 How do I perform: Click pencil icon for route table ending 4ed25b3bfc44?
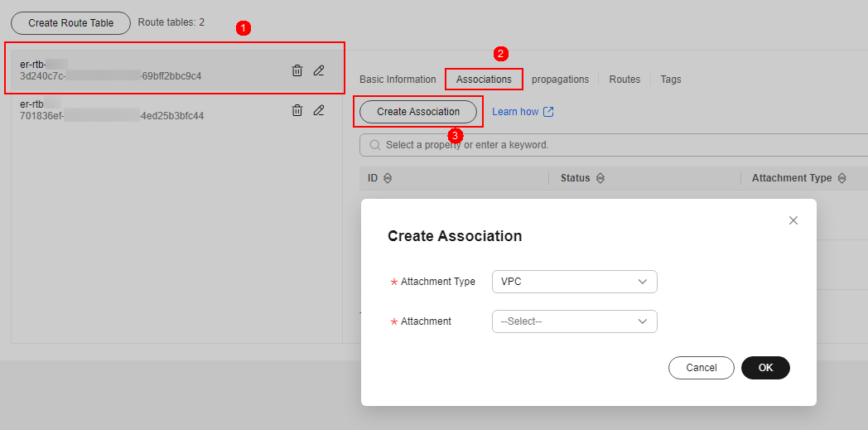(x=319, y=110)
